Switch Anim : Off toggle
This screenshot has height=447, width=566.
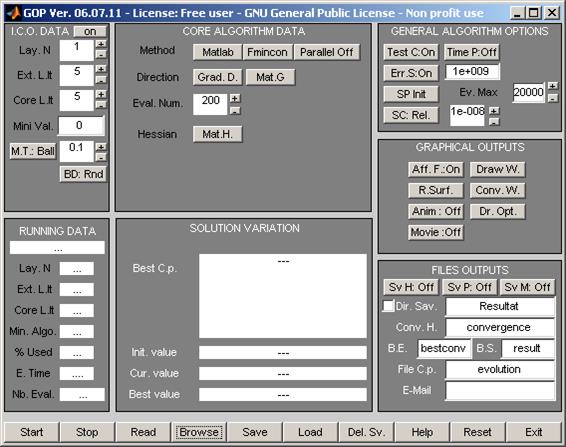(436, 211)
